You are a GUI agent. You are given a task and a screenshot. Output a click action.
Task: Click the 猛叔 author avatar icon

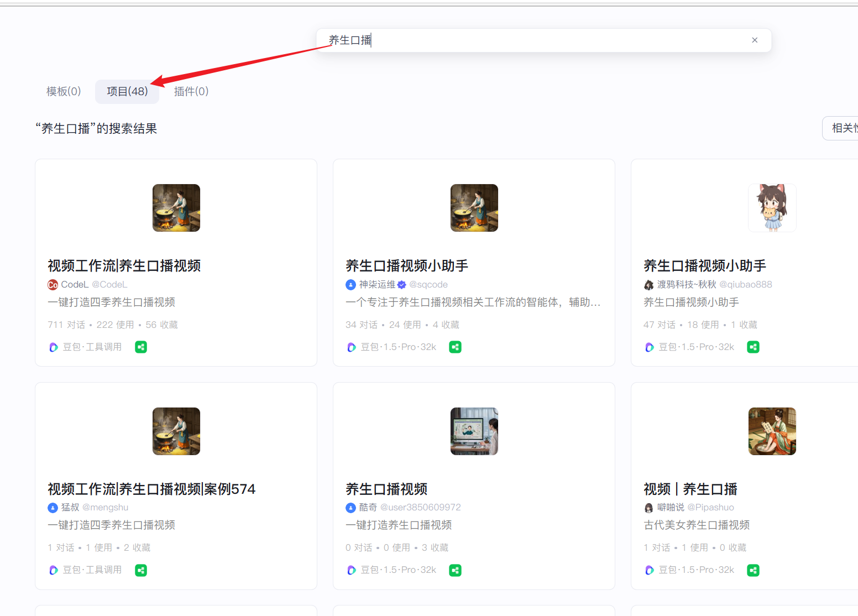tap(53, 508)
